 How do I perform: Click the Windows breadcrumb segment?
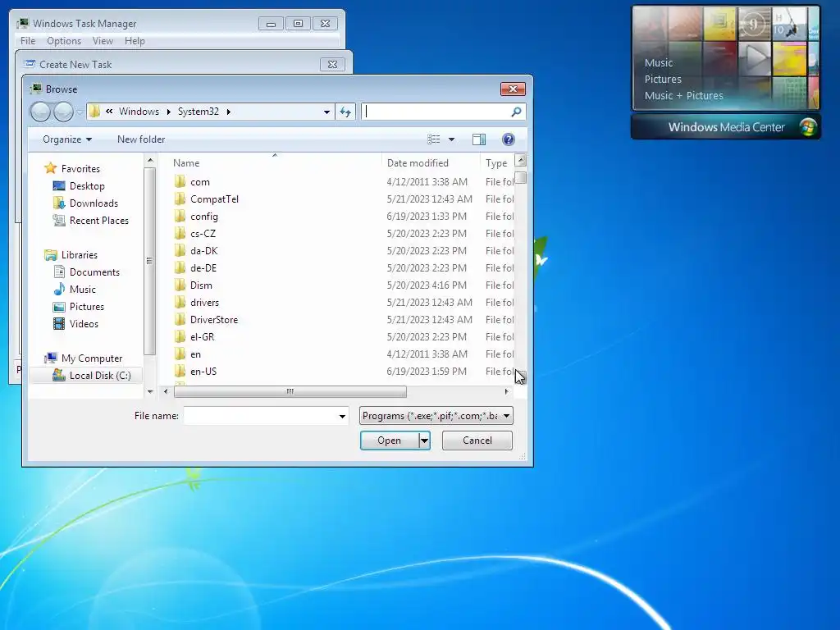(139, 112)
